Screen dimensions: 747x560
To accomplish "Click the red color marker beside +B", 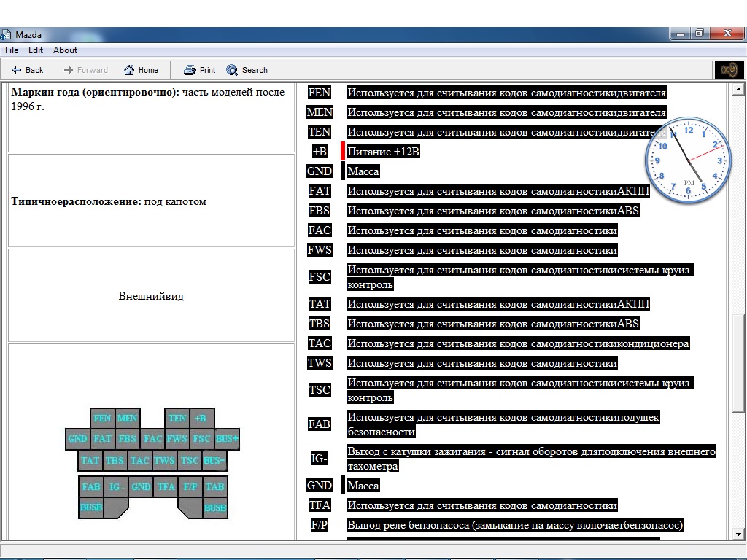I will point(343,152).
